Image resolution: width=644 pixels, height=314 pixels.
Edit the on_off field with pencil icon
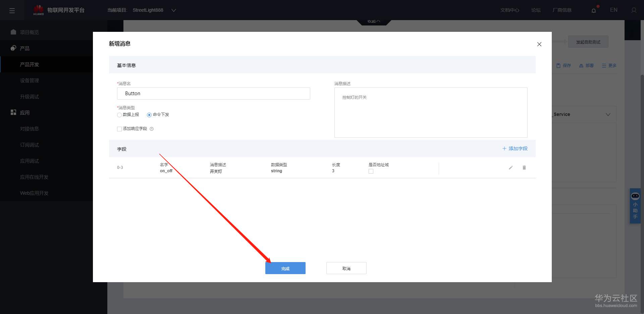[x=511, y=168]
